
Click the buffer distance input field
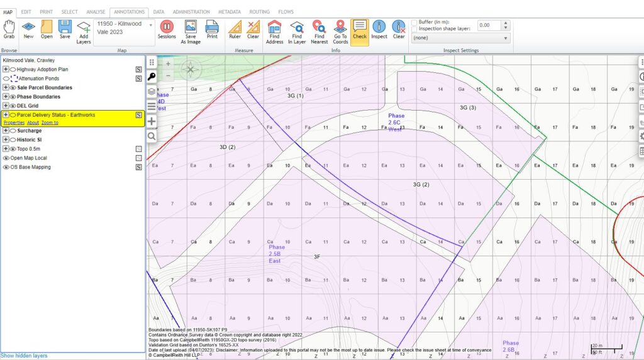[x=489, y=26]
